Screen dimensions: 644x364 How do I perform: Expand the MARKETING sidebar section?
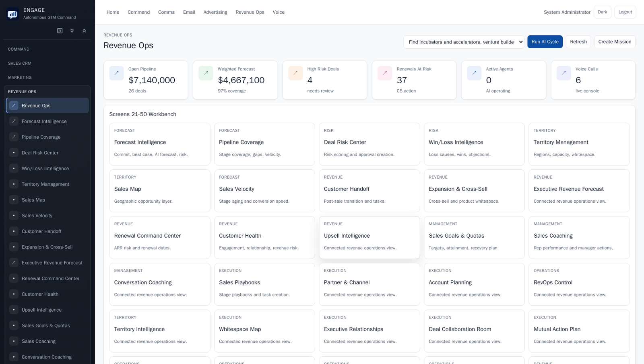click(x=47, y=77)
